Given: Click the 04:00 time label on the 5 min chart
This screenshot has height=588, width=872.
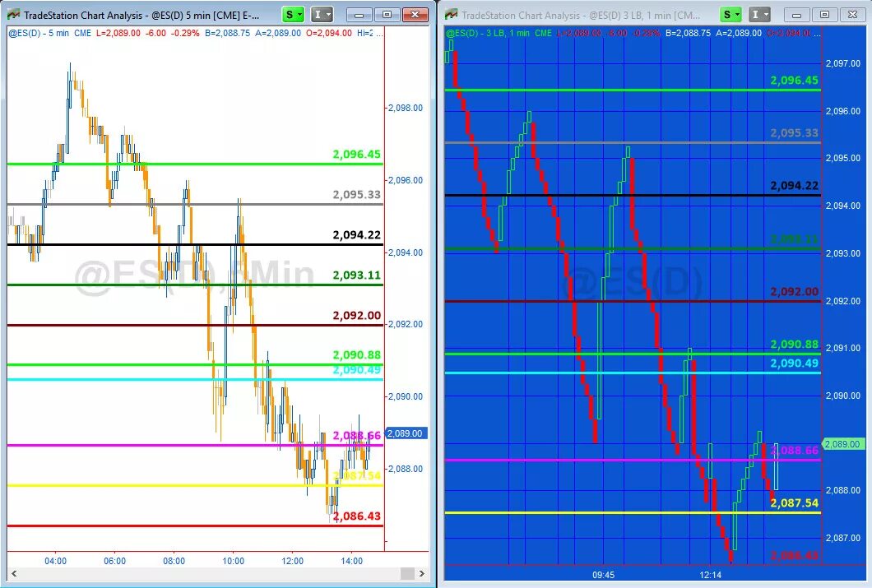Looking at the screenshot, I should coord(56,562).
